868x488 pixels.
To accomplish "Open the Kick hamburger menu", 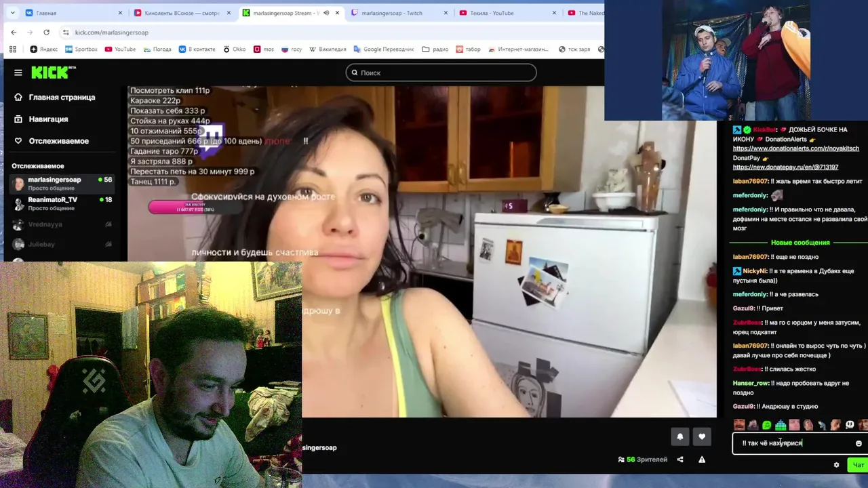I will 18,73.
